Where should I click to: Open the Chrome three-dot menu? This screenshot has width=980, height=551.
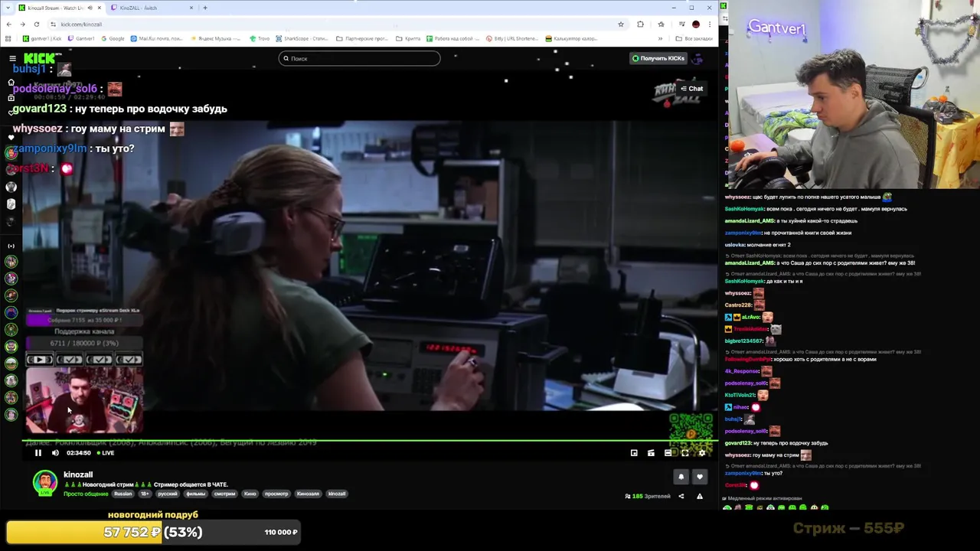pos(710,24)
